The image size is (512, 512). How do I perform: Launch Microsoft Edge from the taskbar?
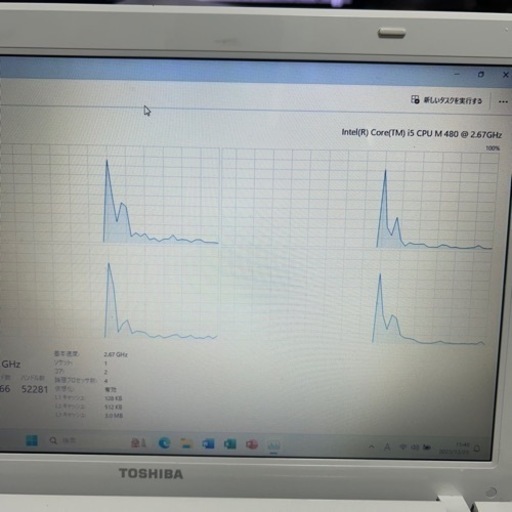pyautogui.click(x=164, y=443)
